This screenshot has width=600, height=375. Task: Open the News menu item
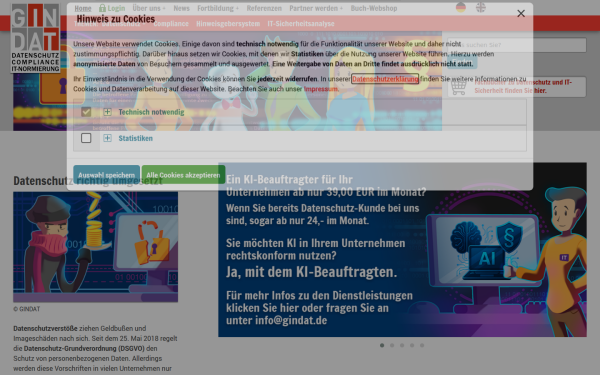181,8
